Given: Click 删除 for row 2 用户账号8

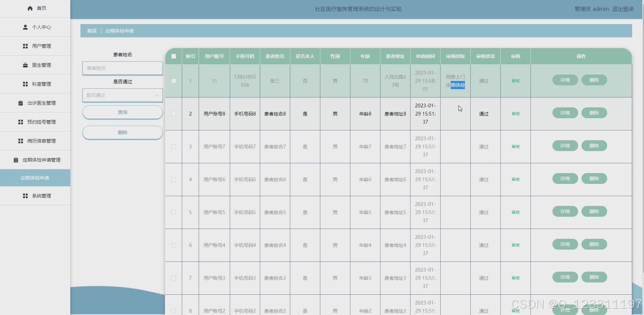Looking at the screenshot, I should click(594, 113).
